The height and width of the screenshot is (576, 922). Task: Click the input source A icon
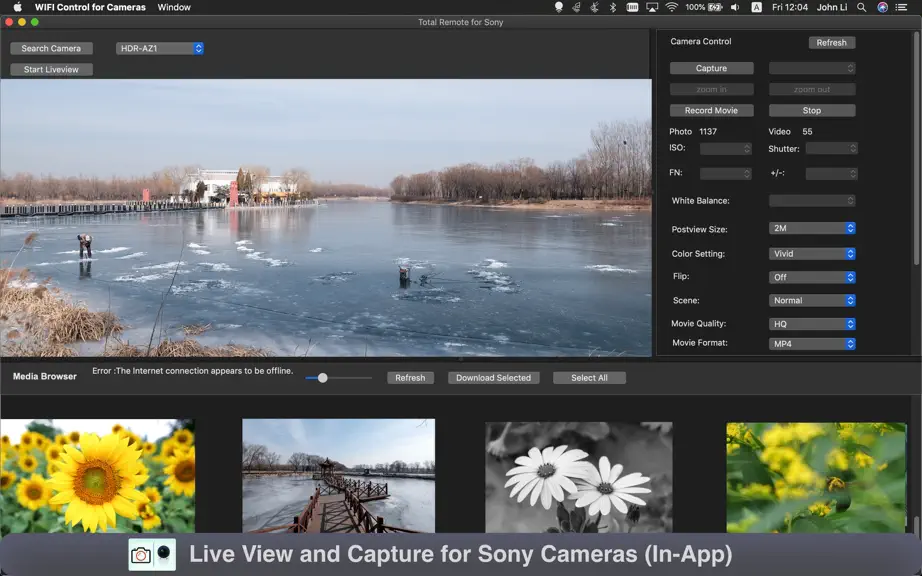(x=756, y=7)
